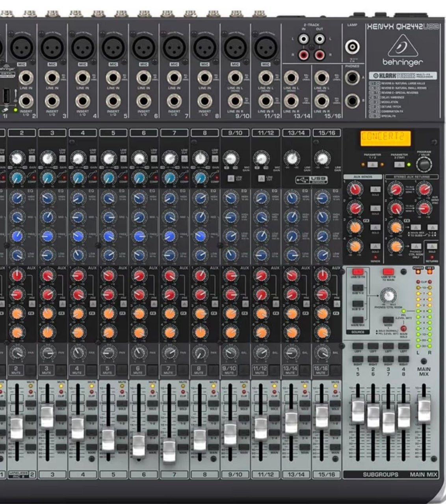Click the channel 3 XLR MIC input
446x504 pixels.
pos(52,48)
